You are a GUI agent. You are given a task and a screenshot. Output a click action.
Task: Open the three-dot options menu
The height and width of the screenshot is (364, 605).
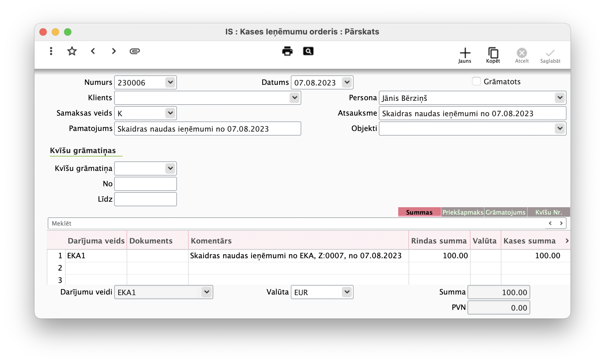click(x=51, y=51)
